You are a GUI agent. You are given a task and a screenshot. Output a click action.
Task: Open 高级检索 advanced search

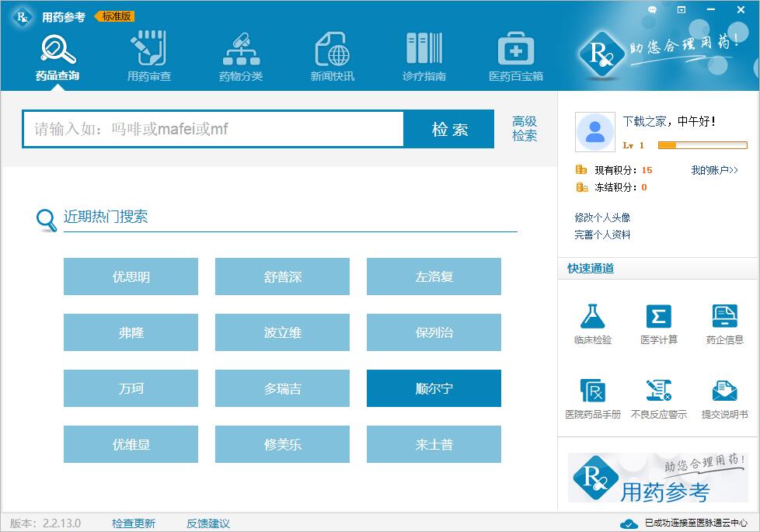click(x=524, y=129)
